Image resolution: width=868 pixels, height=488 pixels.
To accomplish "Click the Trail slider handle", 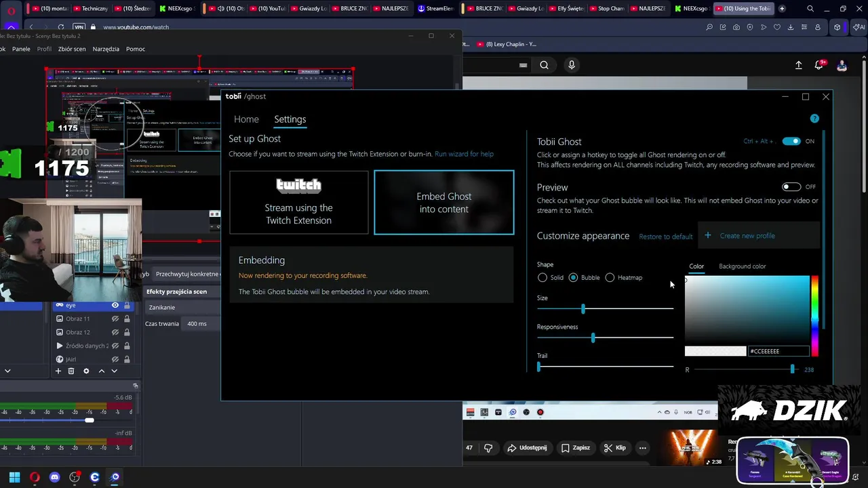I will [x=539, y=367].
